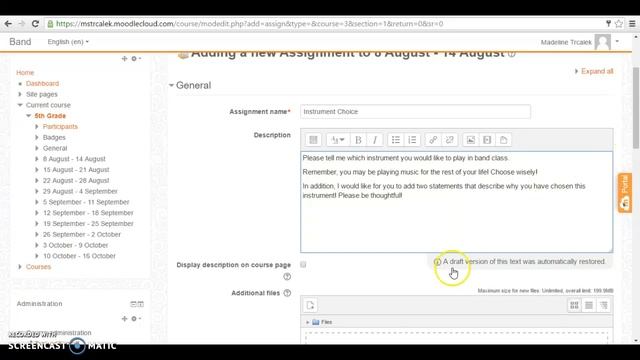This screenshot has height=360, width=640.
Task: Expand Site pages in navigation
Action: pos(20,94)
